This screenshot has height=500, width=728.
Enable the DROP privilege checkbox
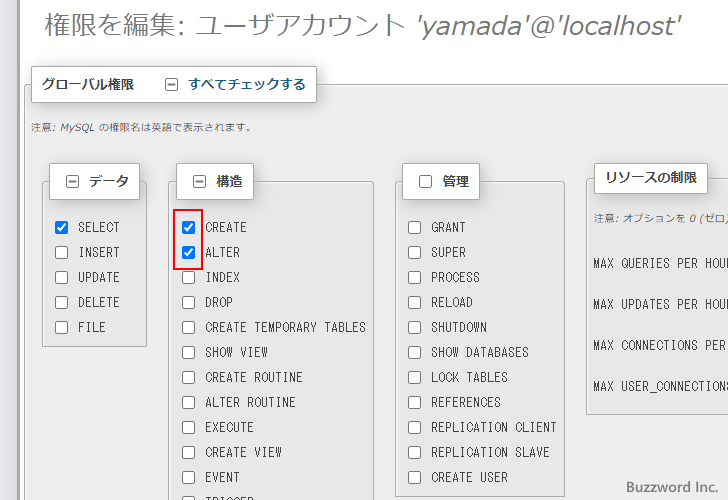pos(188,303)
